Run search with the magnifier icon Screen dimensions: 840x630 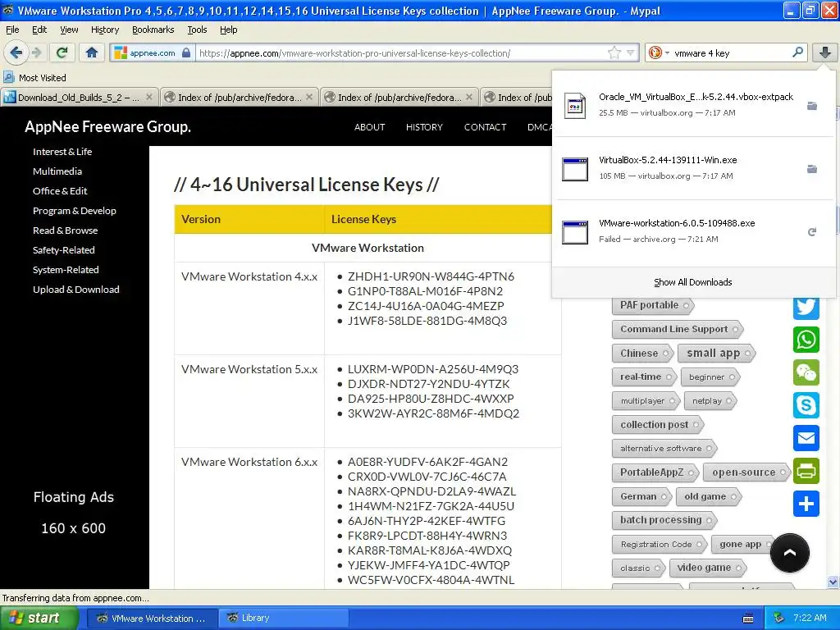(x=797, y=52)
